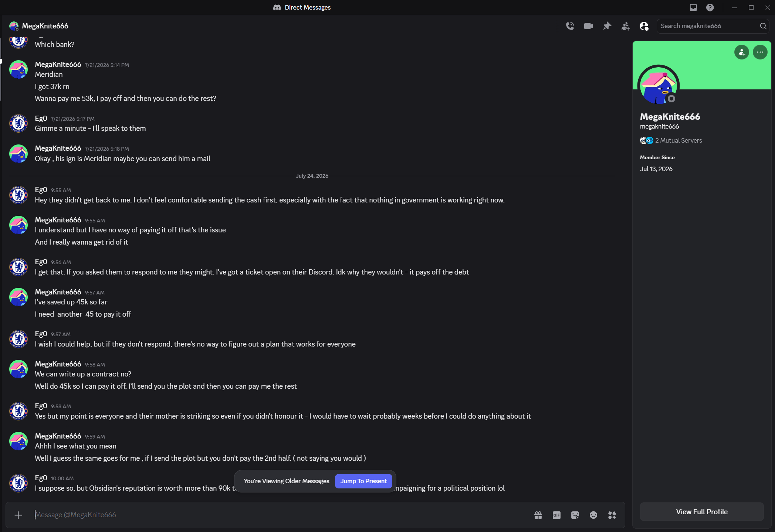Open the GIF picker
Image resolution: width=775 pixels, height=532 pixels.
pyautogui.click(x=556, y=515)
